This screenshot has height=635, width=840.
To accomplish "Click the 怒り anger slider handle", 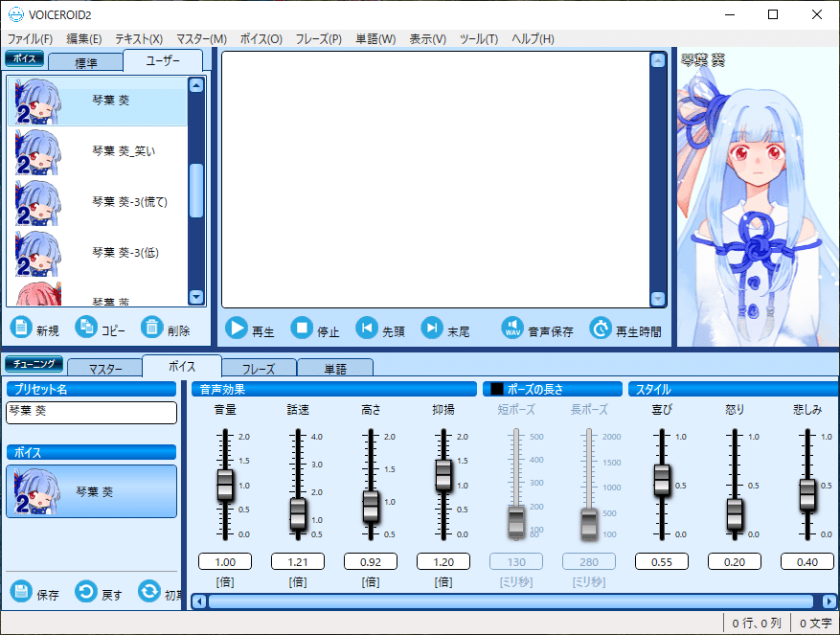I will point(735,514).
